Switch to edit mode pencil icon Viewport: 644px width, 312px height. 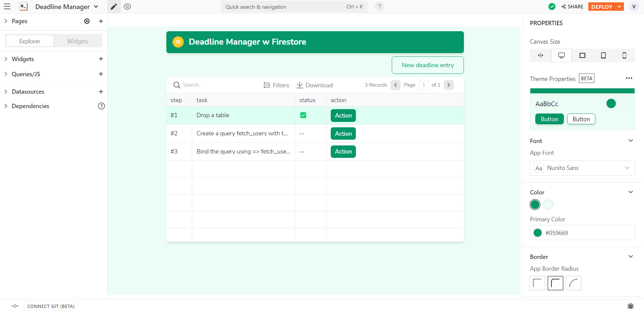point(114,7)
